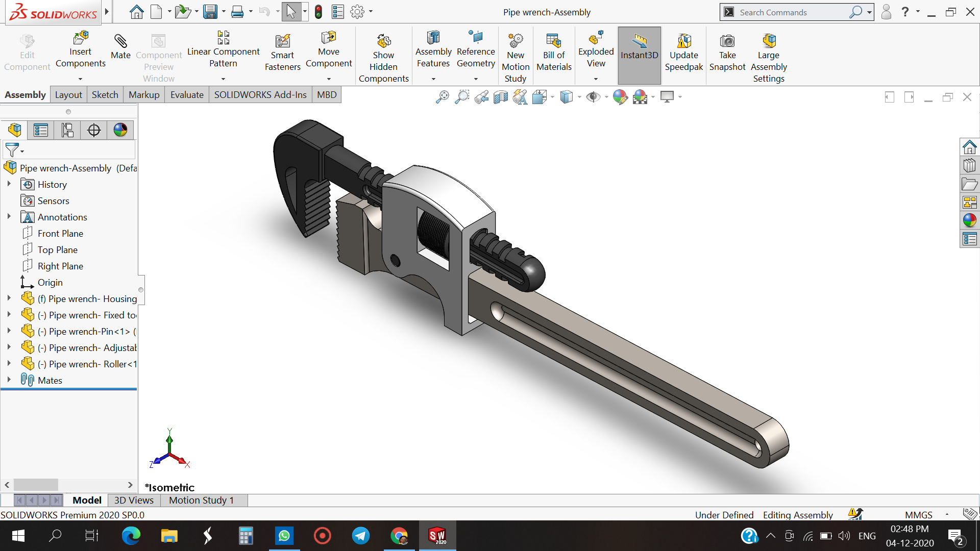Screen dimensions: 980x551
Task: Open Telegram from the taskbar
Action: (x=361, y=536)
